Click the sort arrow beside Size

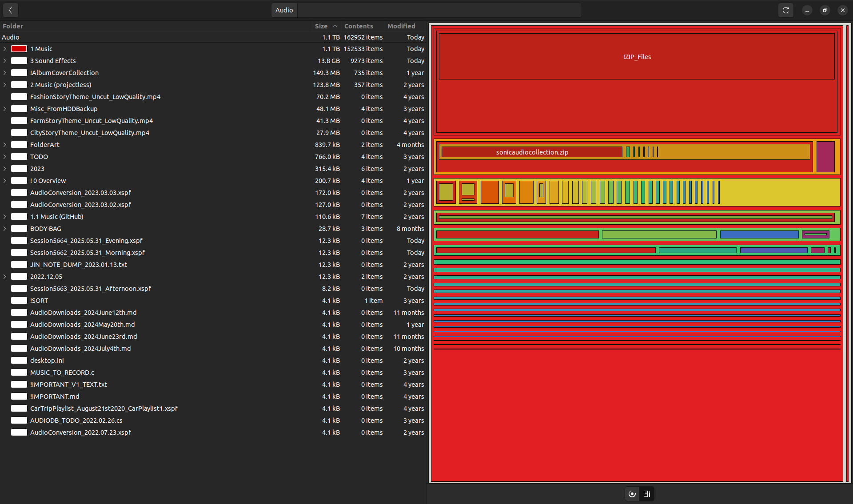335,26
